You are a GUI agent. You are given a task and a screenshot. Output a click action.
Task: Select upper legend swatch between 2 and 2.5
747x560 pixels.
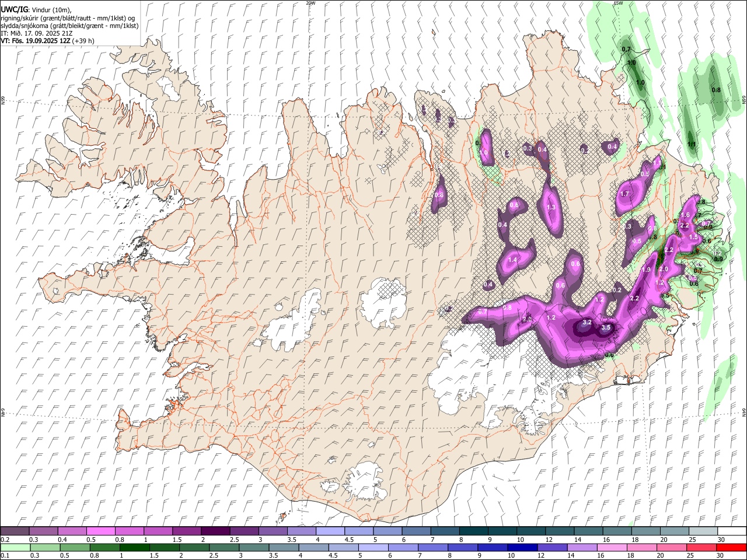pyautogui.click(x=216, y=531)
